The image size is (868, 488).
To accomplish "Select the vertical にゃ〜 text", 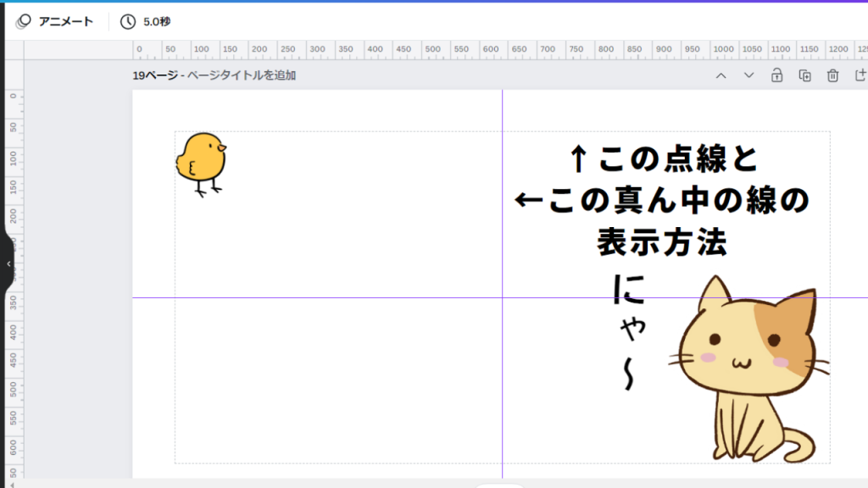I will [630, 332].
